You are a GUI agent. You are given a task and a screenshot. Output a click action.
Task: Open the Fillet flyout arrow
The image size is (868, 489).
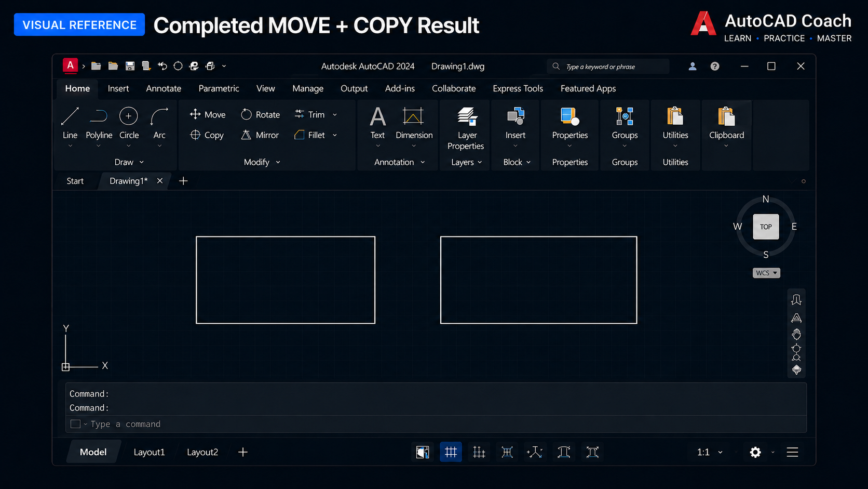click(335, 135)
